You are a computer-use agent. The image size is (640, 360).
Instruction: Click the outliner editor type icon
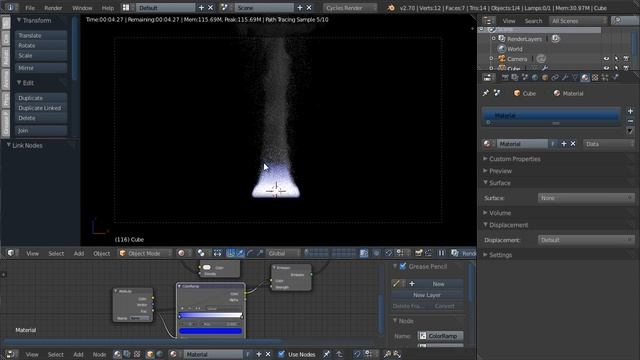[x=488, y=21]
